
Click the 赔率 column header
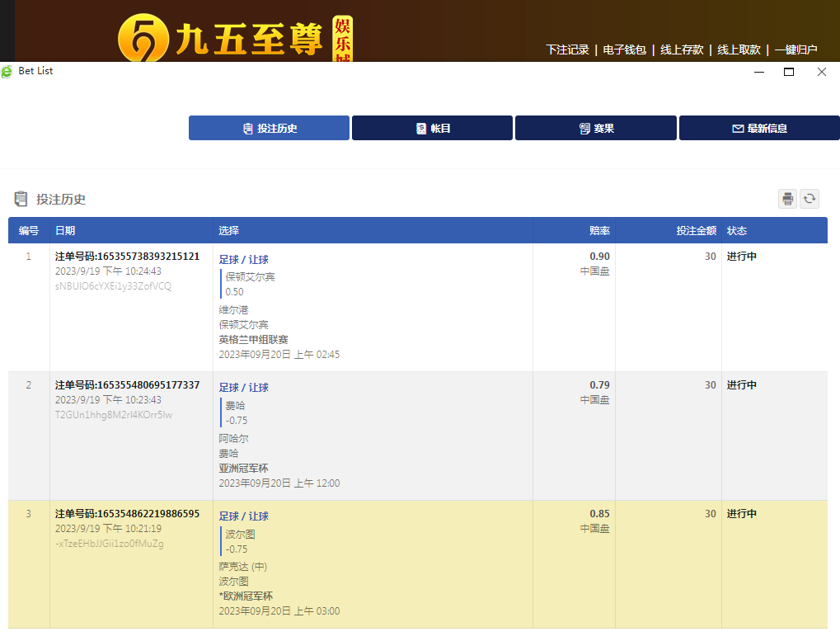coord(599,231)
